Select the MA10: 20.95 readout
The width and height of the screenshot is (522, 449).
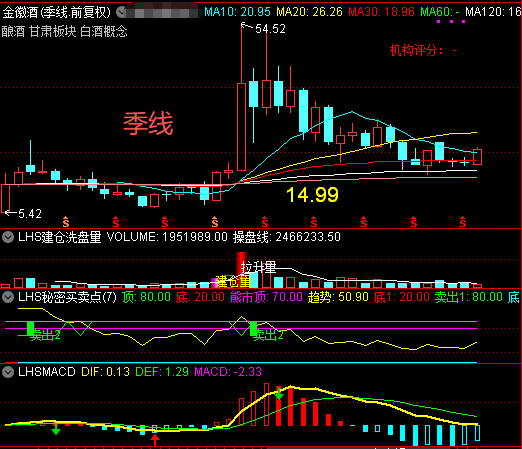pyautogui.click(x=237, y=12)
